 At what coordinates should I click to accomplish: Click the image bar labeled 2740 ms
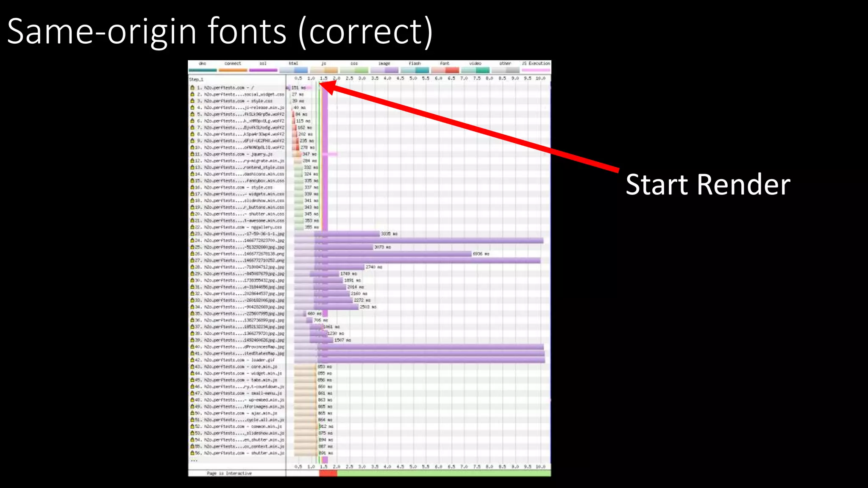[329, 267]
